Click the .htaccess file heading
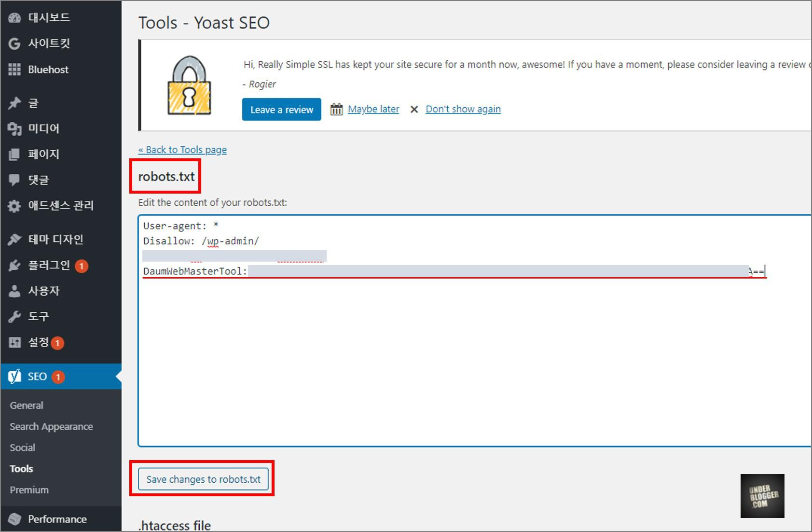Viewport: 812px width, 532px height. pyautogui.click(x=175, y=525)
